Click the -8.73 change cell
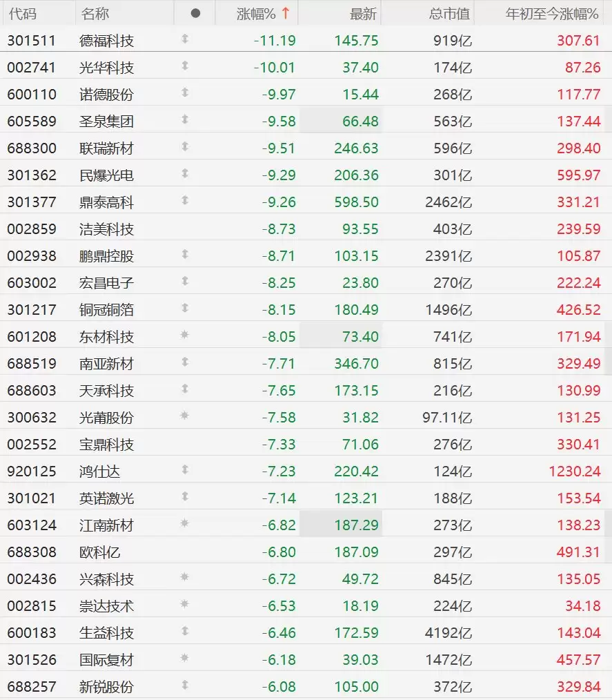Image resolution: width=612 pixels, height=700 pixels. pos(279,229)
